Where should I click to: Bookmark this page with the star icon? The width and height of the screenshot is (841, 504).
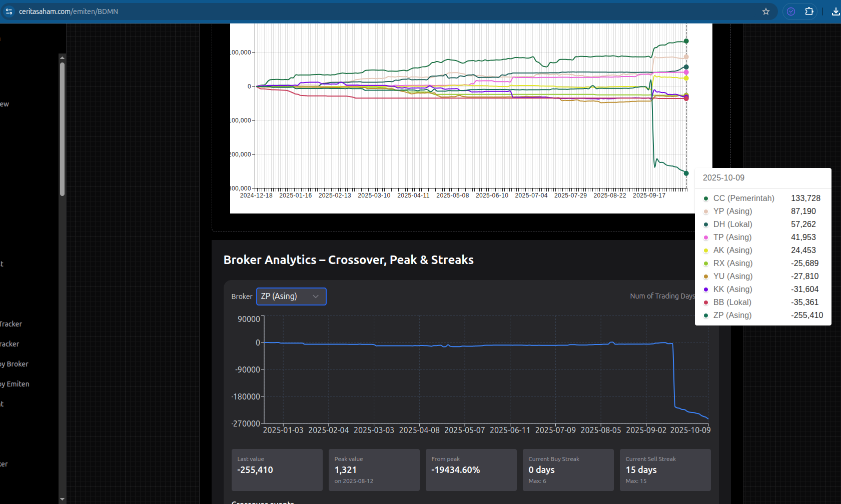point(765,11)
